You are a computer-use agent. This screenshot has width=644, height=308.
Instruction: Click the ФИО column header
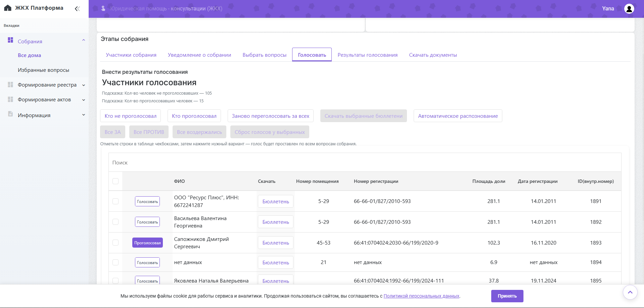pyautogui.click(x=179, y=181)
